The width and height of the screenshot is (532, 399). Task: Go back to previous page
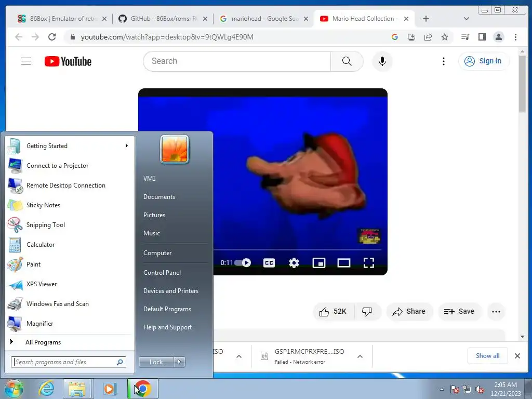click(x=19, y=37)
